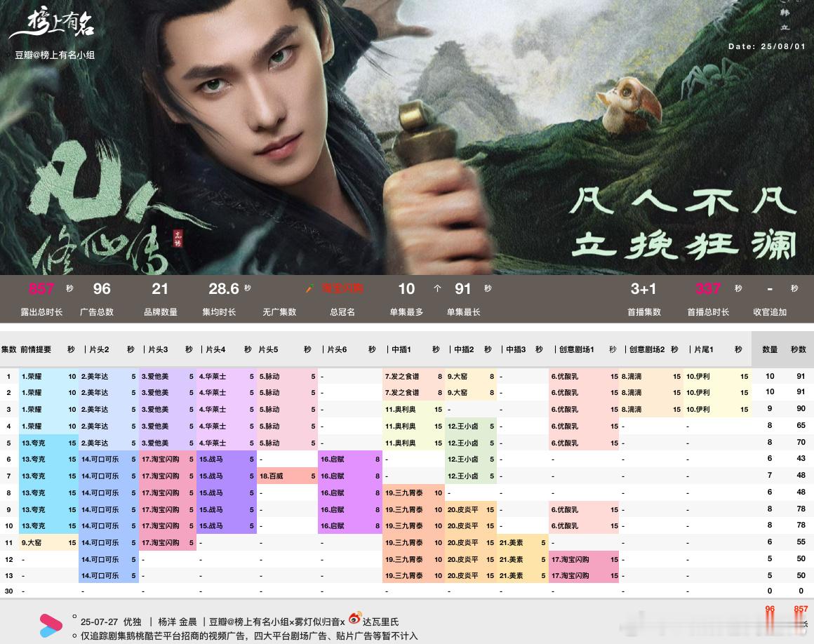This screenshot has width=814, height=644.
Task: Select the 片尾1 column header
Action: (x=703, y=349)
